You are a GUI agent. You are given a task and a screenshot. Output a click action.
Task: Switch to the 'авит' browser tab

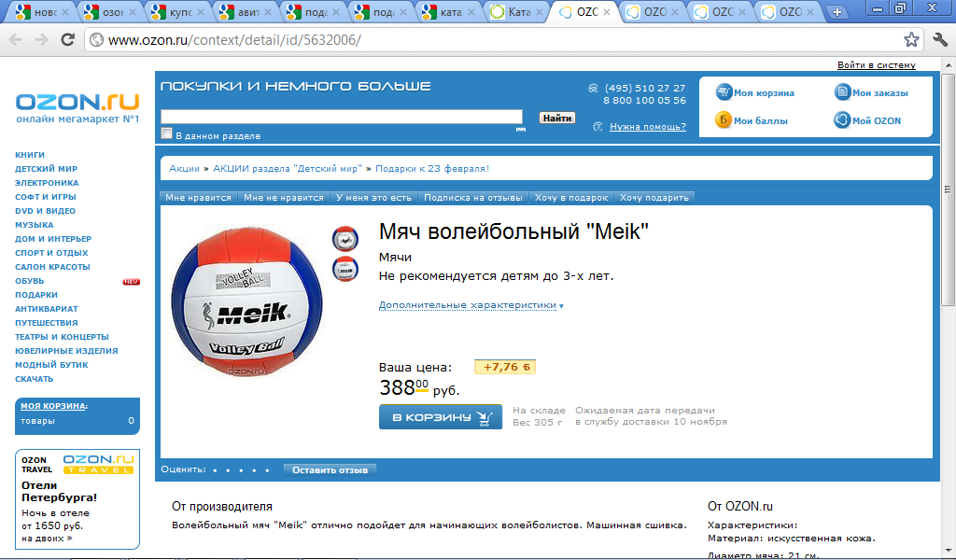[x=245, y=12]
